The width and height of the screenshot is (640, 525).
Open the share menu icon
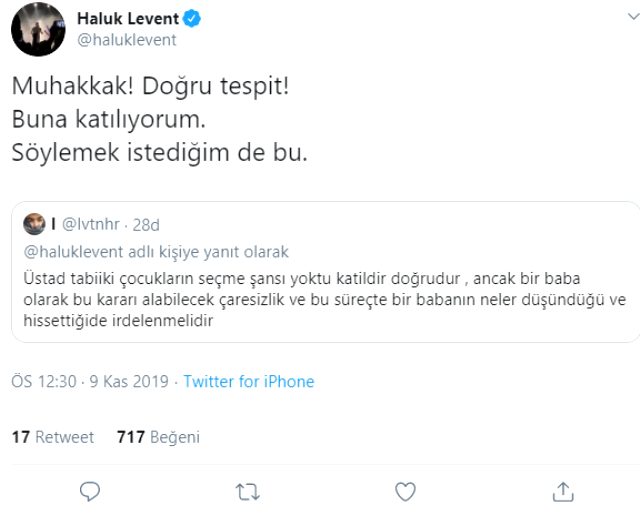click(563, 491)
